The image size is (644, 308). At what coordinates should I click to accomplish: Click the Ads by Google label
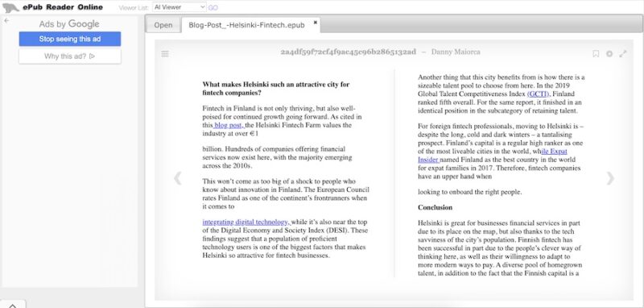coord(69,24)
